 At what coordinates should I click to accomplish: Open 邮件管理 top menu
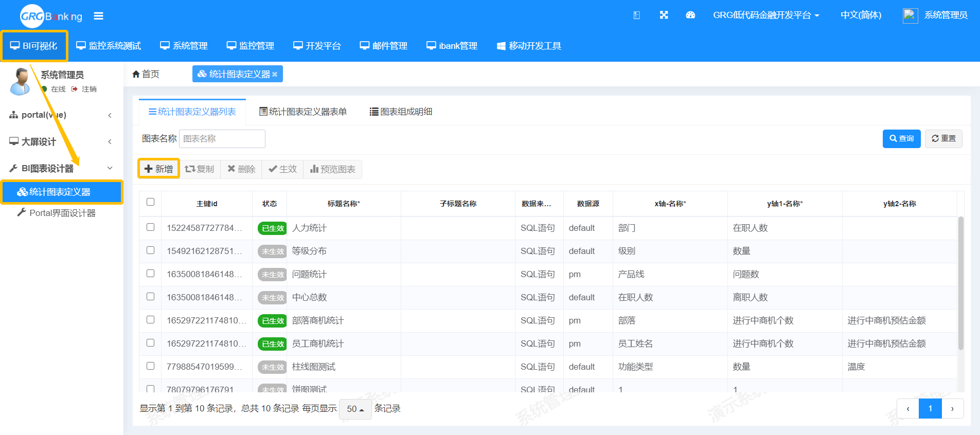(x=384, y=46)
